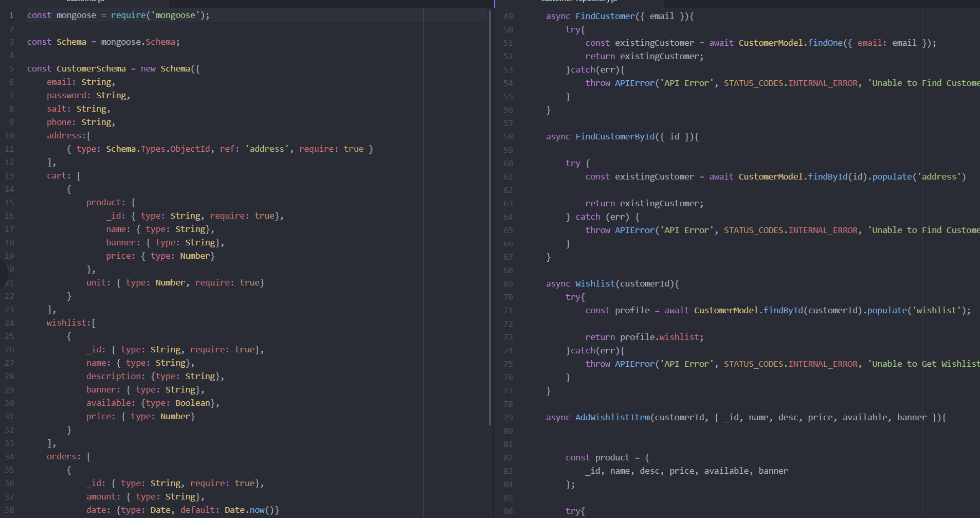Screen dimensions: 980x518
Task: Click line number 13 in the gutter
Action: pyautogui.click(x=9, y=175)
